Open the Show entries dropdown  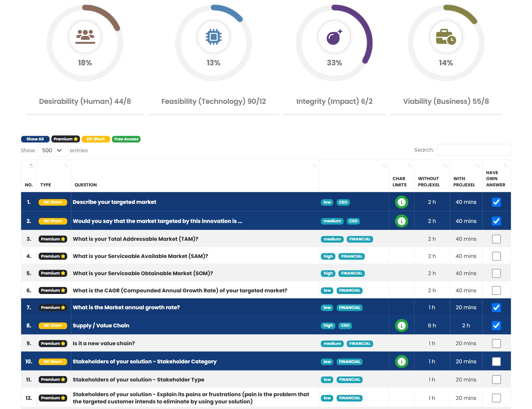52,150
